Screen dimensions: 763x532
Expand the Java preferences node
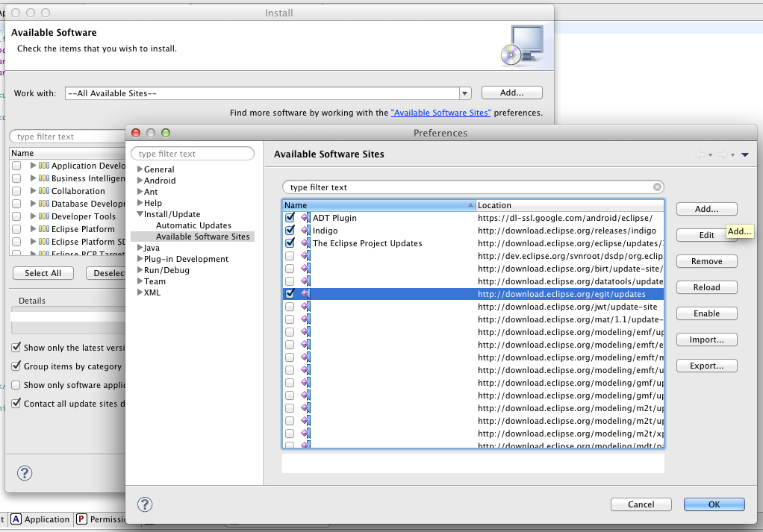140,248
